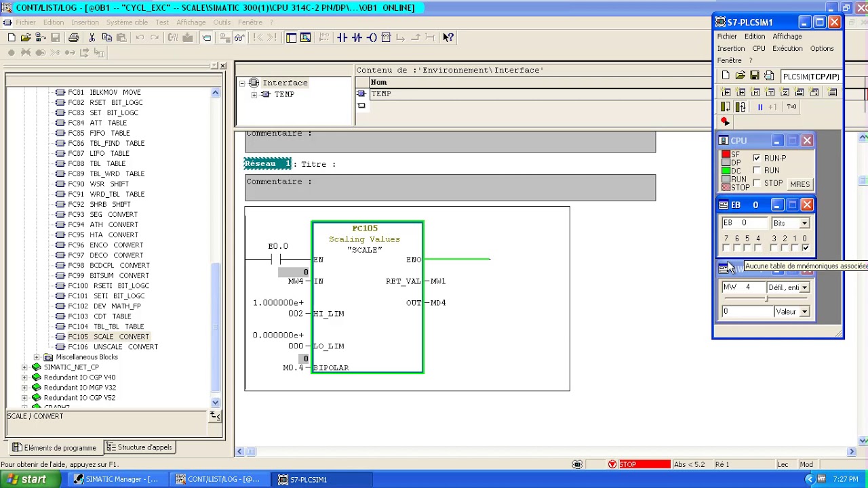Open the Valeur dropdown in MW view
868x488 pixels.
click(804, 312)
